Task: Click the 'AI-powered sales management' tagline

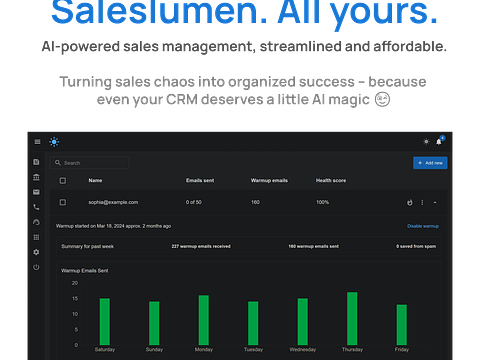Action: [244, 47]
